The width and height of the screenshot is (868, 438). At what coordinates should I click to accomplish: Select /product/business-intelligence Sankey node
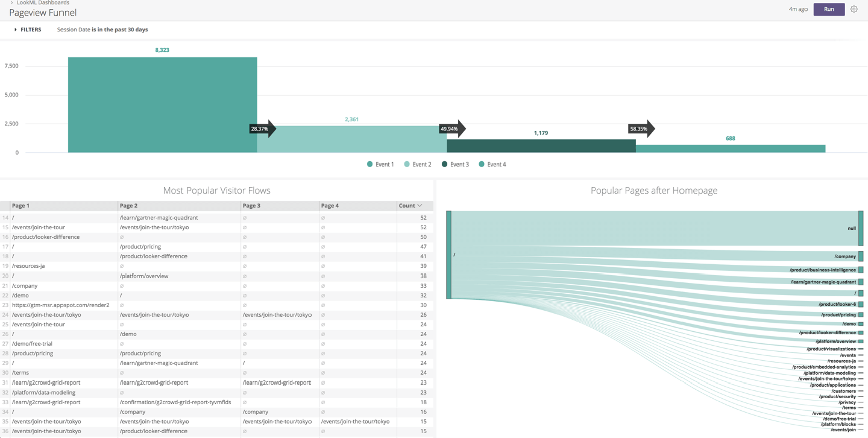(861, 270)
